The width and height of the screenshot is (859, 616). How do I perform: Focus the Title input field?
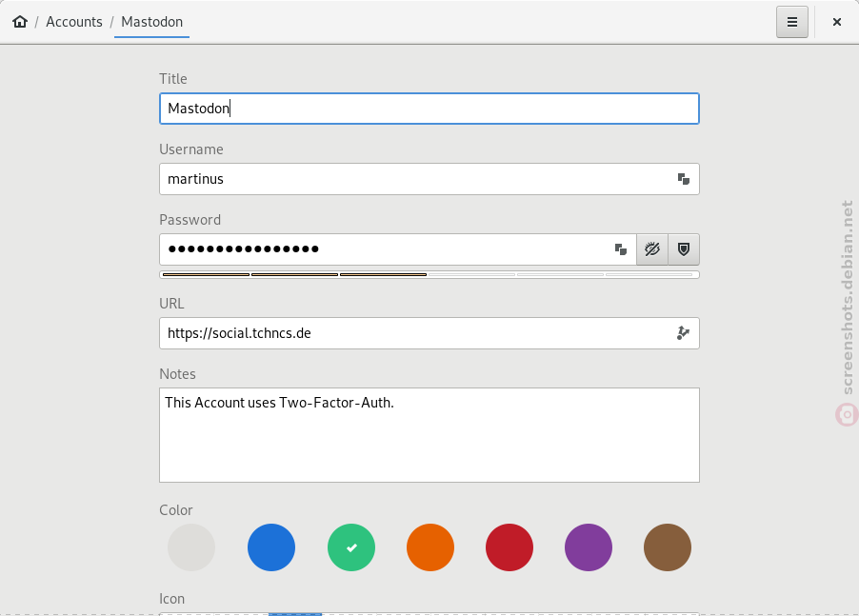pos(429,109)
